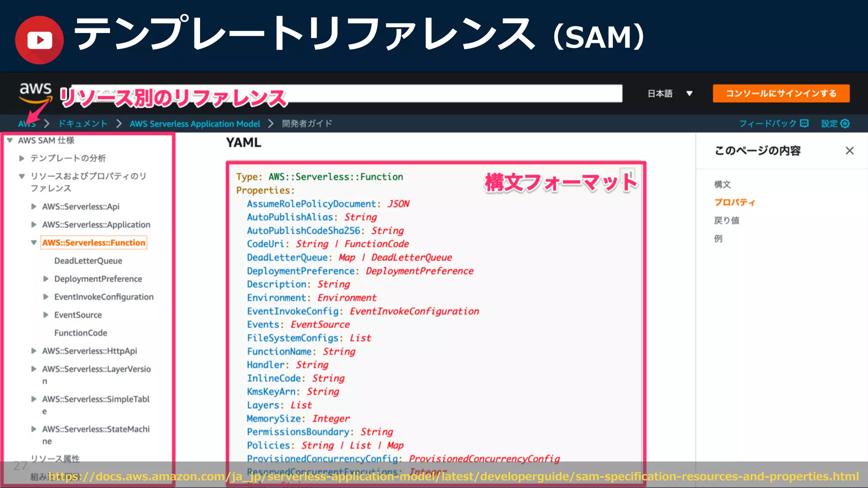Open DeploymentPreference type link in YAML
The image size is (868, 488).
pos(420,271)
